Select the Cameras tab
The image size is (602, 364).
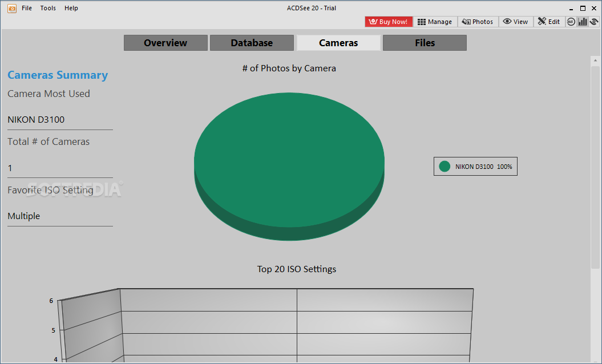(338, 43)
